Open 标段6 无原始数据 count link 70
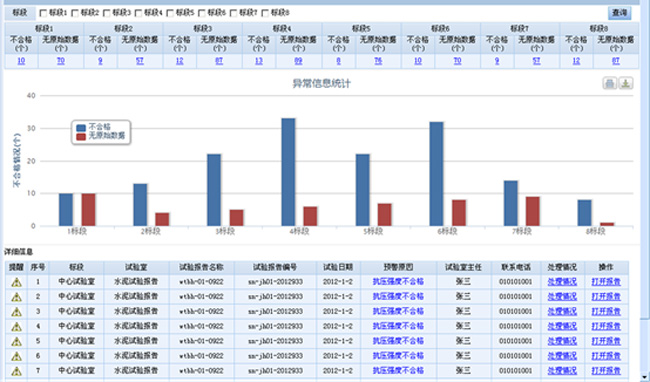Screen dimensions: 650x382 (457, 61)
